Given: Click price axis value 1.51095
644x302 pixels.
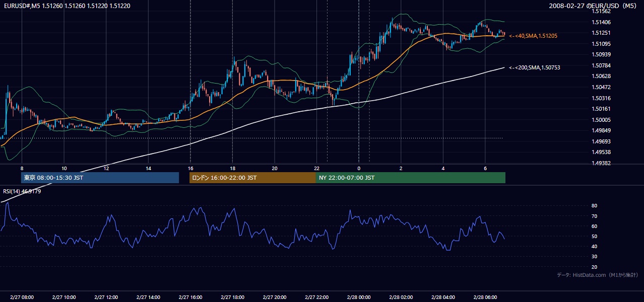Looking at the screenshot, I should tap(601, 44).
